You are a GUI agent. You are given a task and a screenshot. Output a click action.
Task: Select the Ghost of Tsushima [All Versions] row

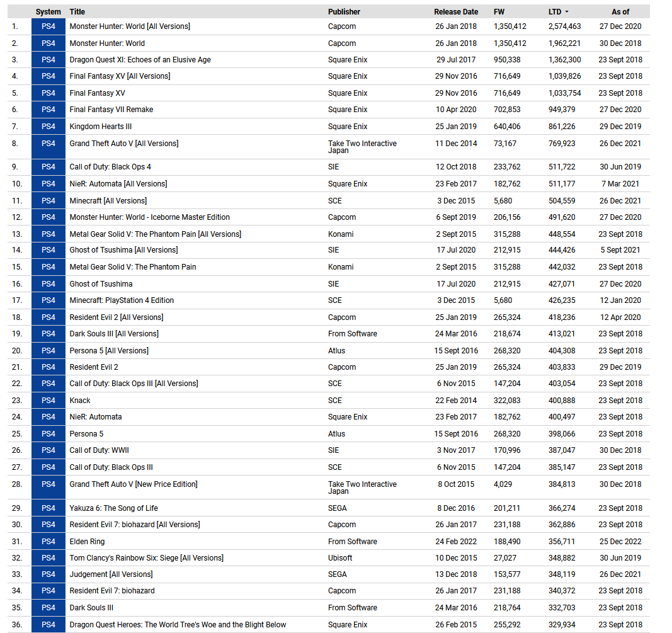click(329, 250)
